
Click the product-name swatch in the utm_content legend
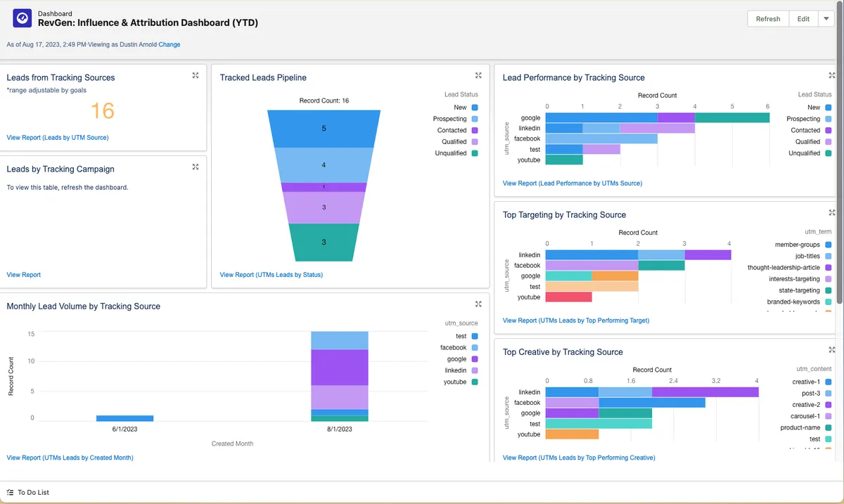pos(829,427)
